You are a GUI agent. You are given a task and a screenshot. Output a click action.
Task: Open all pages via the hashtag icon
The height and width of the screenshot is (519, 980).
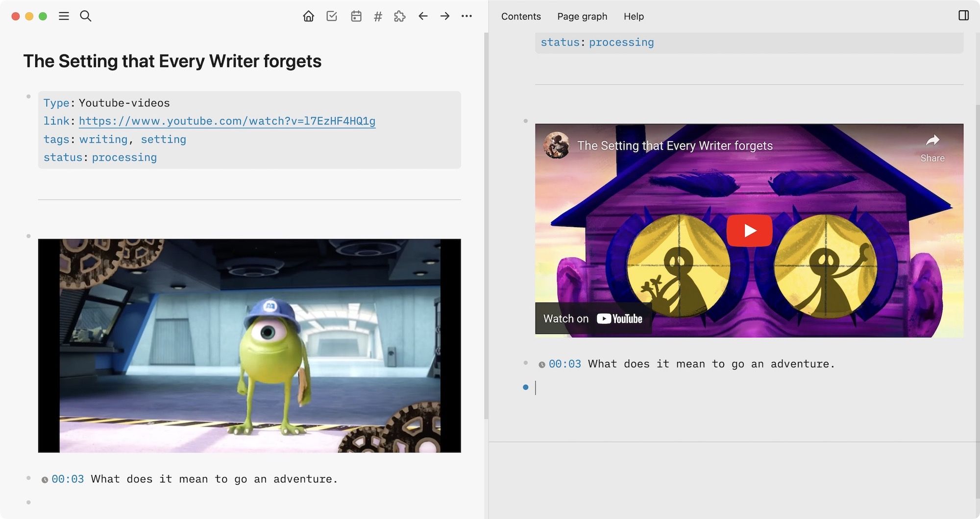(x=377, y=16)
